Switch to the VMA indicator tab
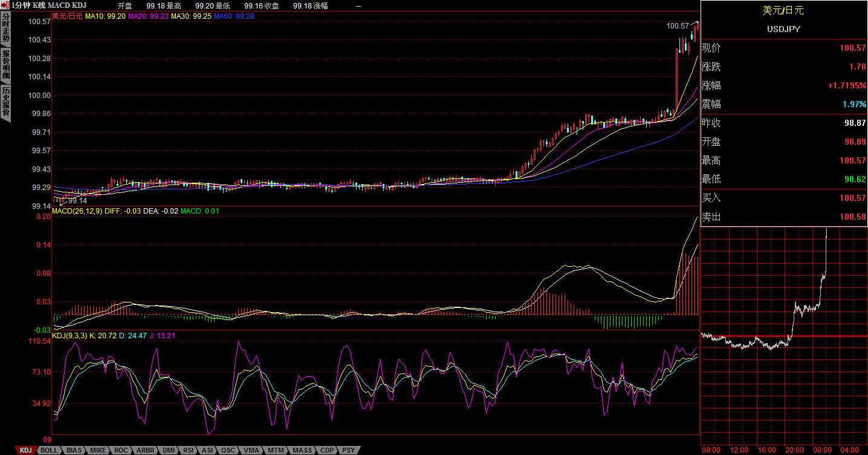 [x=251, y=451]
